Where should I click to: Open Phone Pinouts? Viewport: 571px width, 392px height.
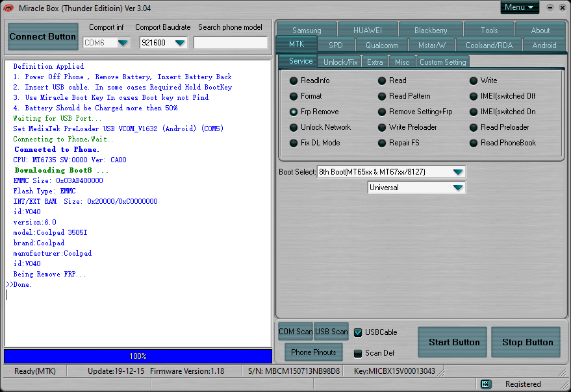[x=314, y=352]
